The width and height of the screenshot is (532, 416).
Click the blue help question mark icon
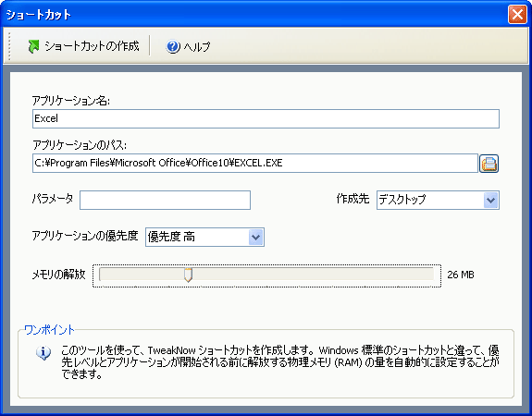click(x=173, y=46)
